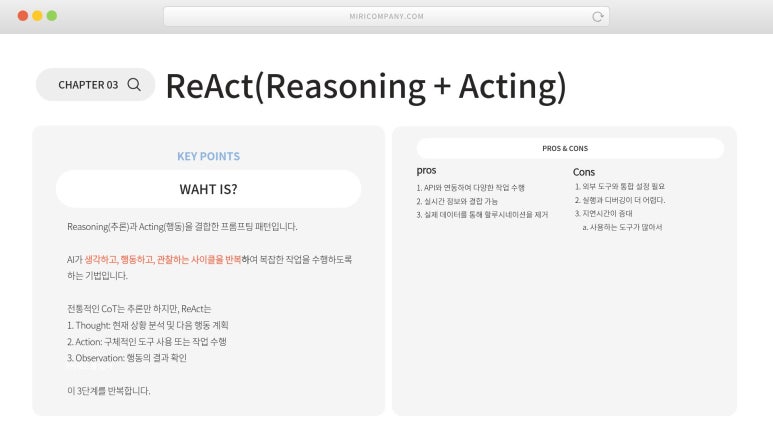Click the red close window dot
The image size is (773, 435).
pyautogui.click(x=23, y=16)
